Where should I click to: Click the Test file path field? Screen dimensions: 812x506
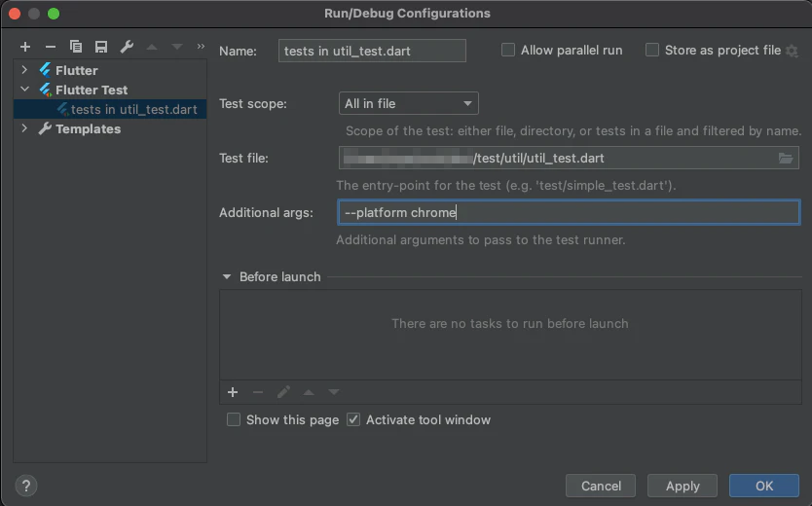click(569, 158)
